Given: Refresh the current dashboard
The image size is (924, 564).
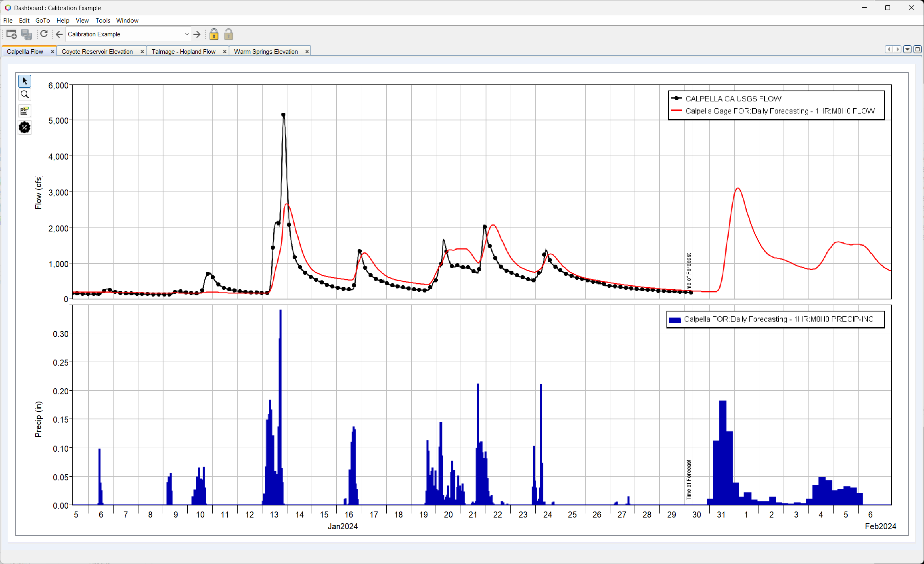Looking at the screenshot, I should 44,34.
